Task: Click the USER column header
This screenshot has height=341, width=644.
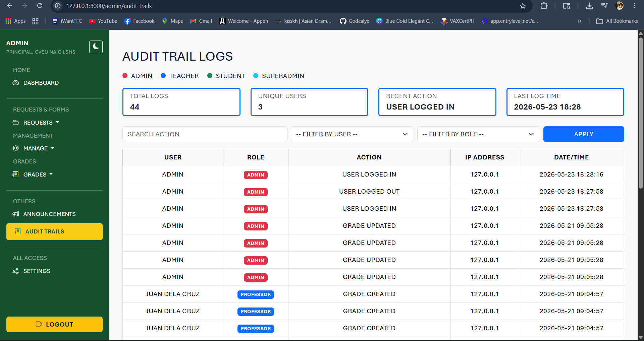Action: 173,157
